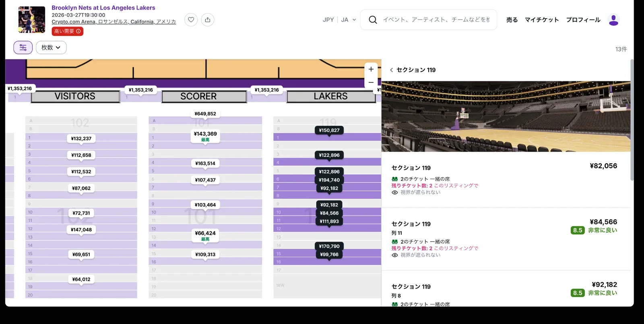Click the ¥103,464 price marker
Viewport: 644px width, 324px height.
205,205
